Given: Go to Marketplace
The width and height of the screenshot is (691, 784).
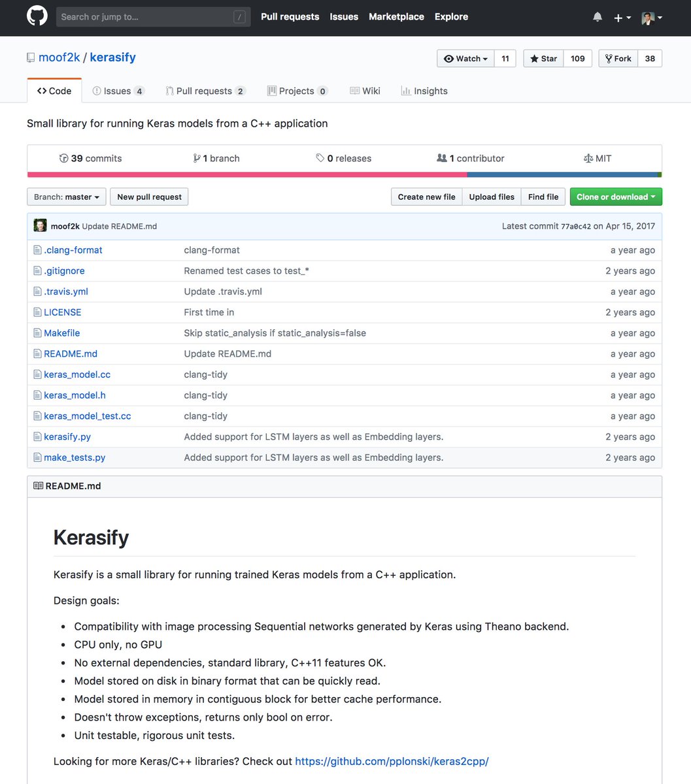Looking at the screenshot, I should (396, 17).
